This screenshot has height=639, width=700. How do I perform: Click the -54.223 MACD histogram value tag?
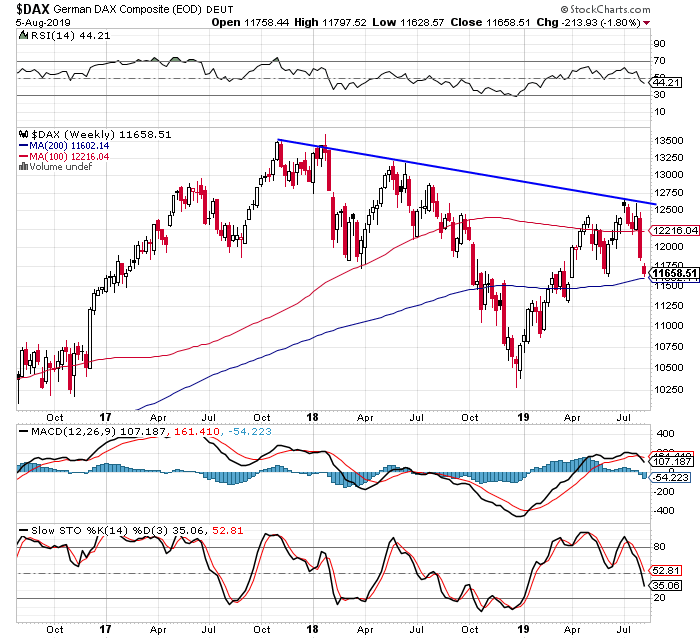point(671,479)
